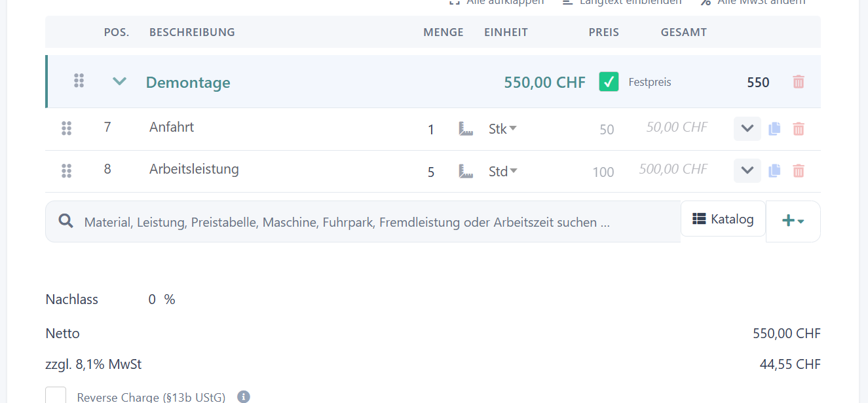Delete the Anfahrt position row
Image resolution: width=868 pixels, height=403 pixels.
[x=798, y=129]
